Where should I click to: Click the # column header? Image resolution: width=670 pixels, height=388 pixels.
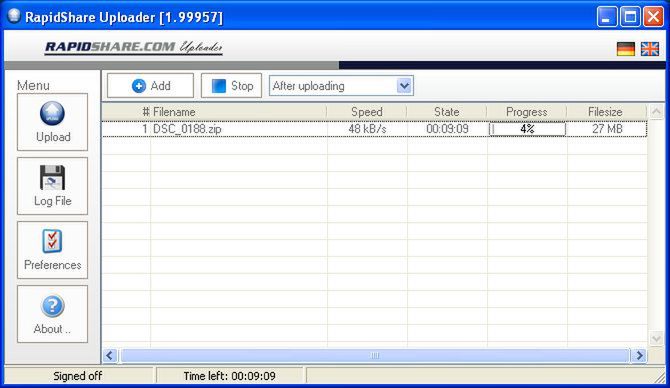point(126,112)
